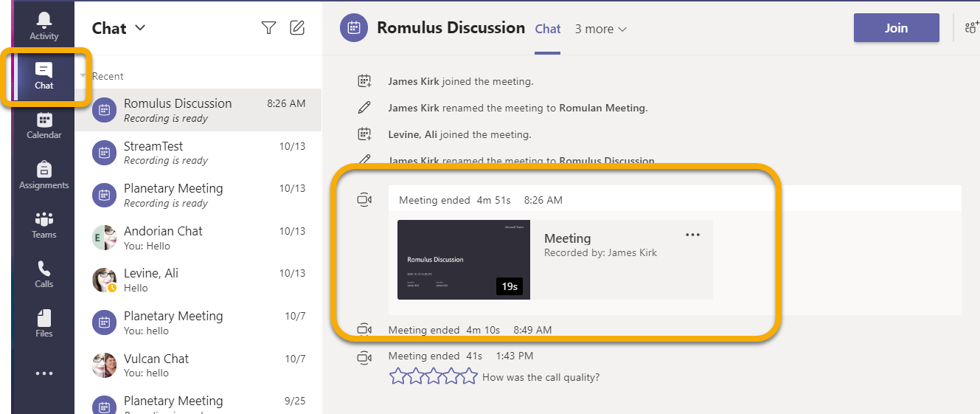Click 'Recorded by: James Kirk' text

pyautogui.click(x=600, y=252)
